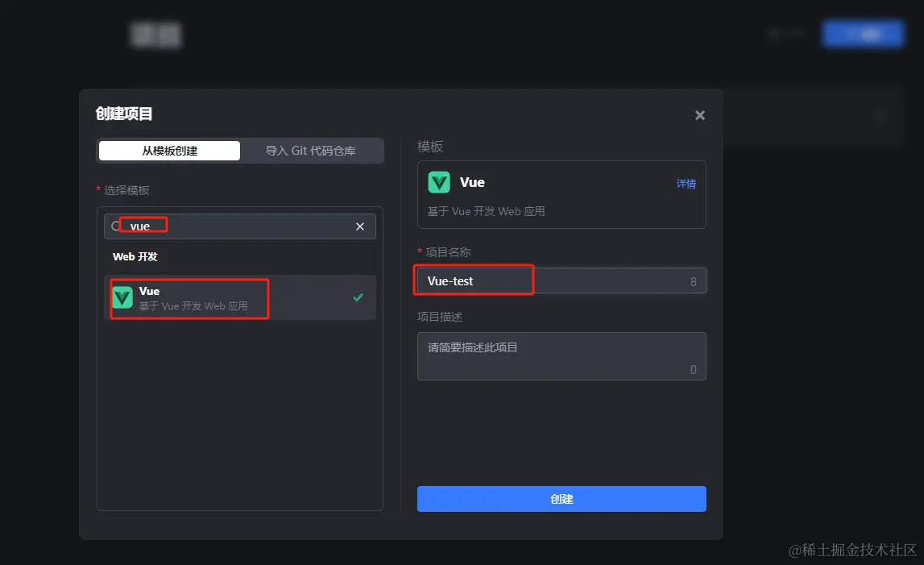Click the Vue title in preview card
This screenshot has height=565, width=924.
[x=472, y=182]
